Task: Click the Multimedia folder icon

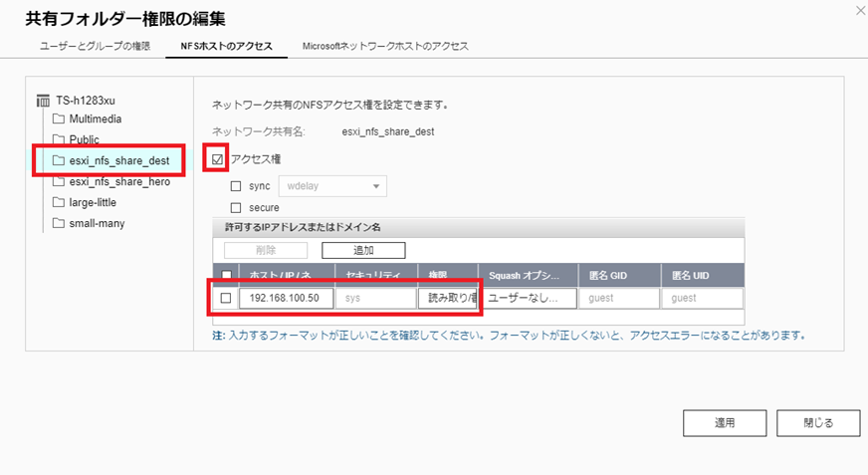Action: (59, 119)
